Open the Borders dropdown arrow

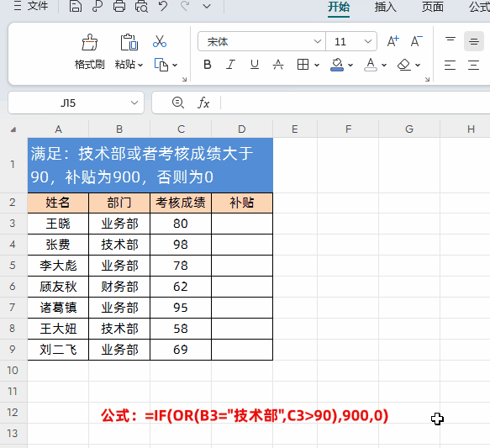click(317, 65)
